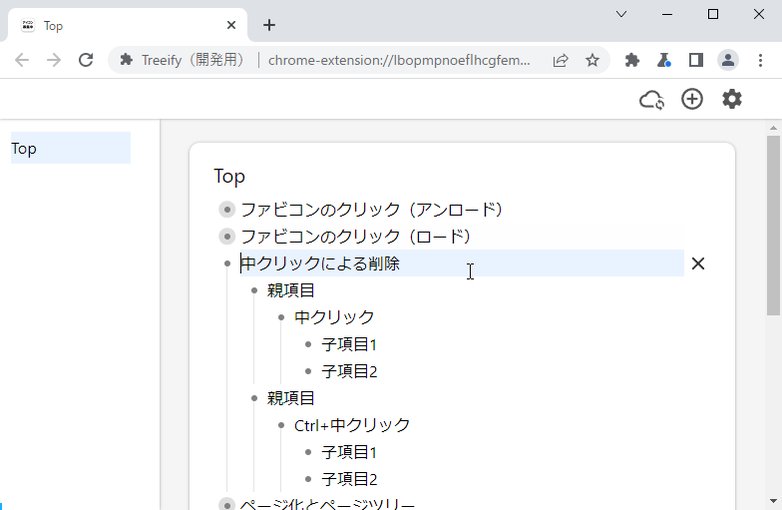782x510 pixels.
Task: Open Chrome three-dot menu
Action: tap(760, 60)
